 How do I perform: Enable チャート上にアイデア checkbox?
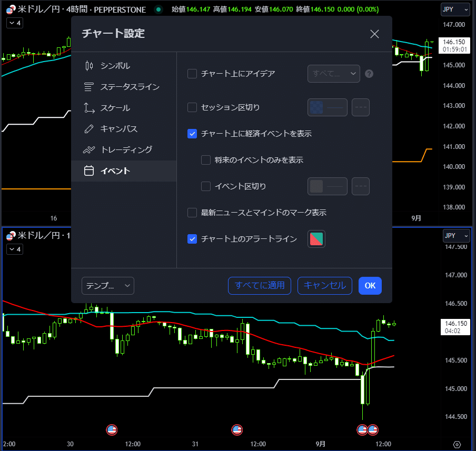[192, 74]
